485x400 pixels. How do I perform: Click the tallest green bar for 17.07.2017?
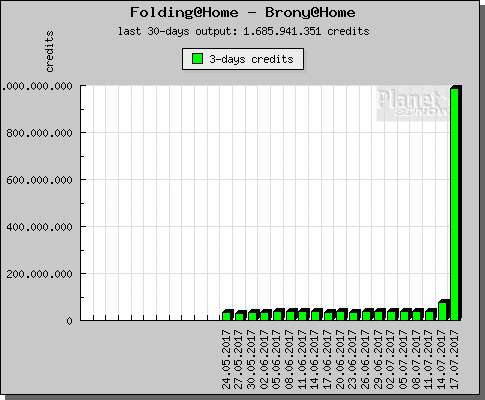point(454,204)
